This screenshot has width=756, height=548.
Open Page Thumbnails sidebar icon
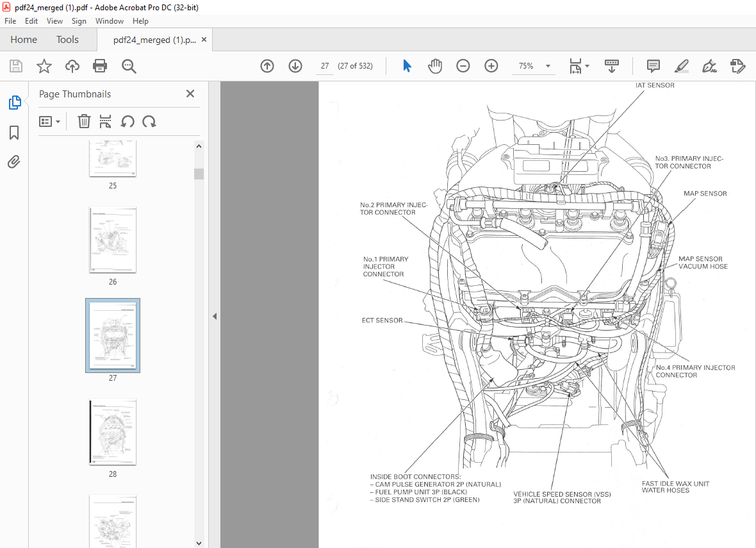point(15,103)
